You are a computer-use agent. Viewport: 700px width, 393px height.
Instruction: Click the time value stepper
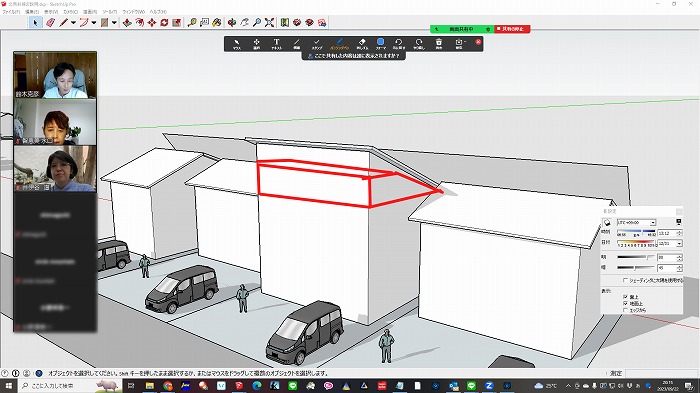679,233
